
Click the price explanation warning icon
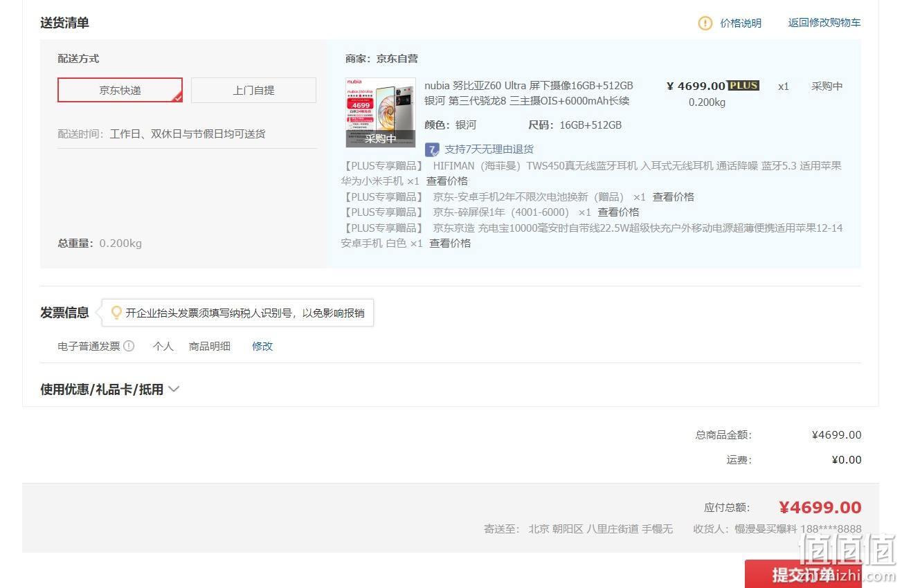point(705,24)
